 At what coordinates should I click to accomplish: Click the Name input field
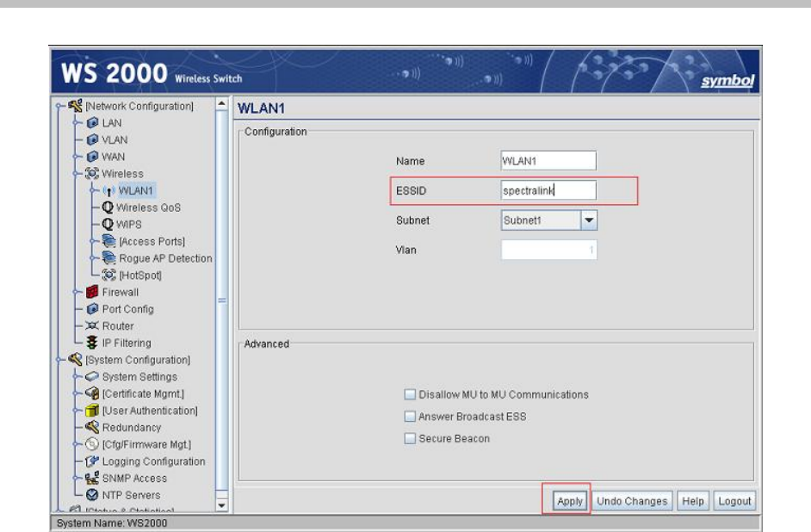[x=548, y=161]
